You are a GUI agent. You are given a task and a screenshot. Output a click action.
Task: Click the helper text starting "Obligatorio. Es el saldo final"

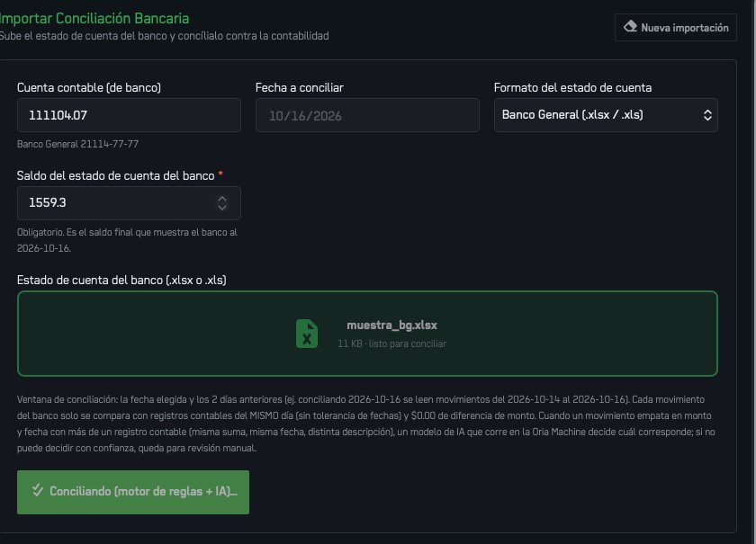[x=127, y=240]
